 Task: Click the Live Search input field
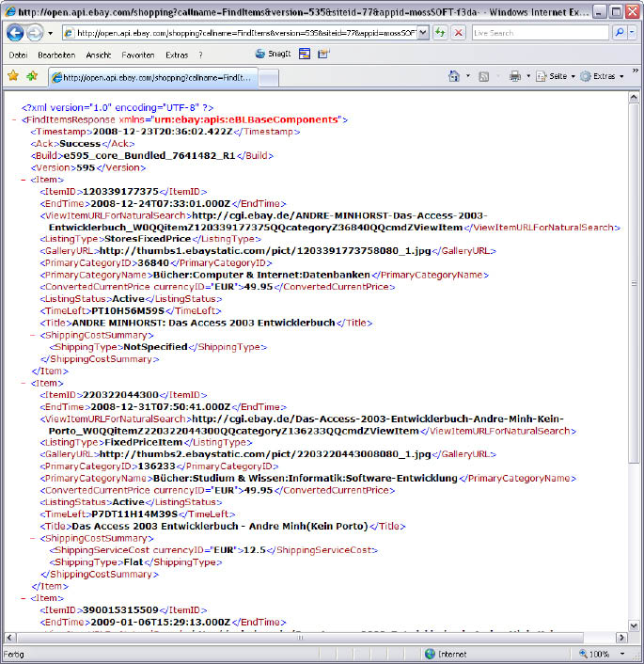click(539, 33)
